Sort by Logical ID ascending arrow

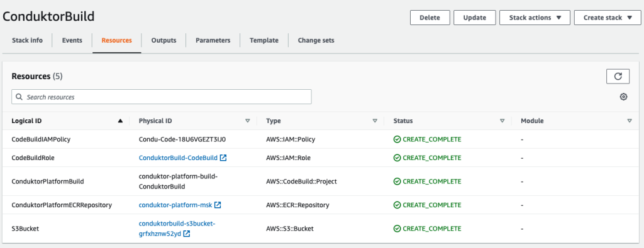pos(120,121)
